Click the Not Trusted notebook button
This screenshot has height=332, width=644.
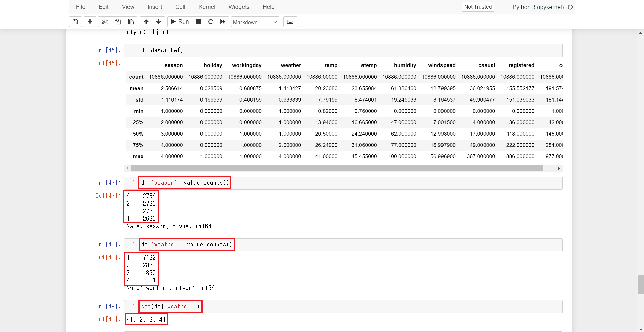[x=478, y=7]
